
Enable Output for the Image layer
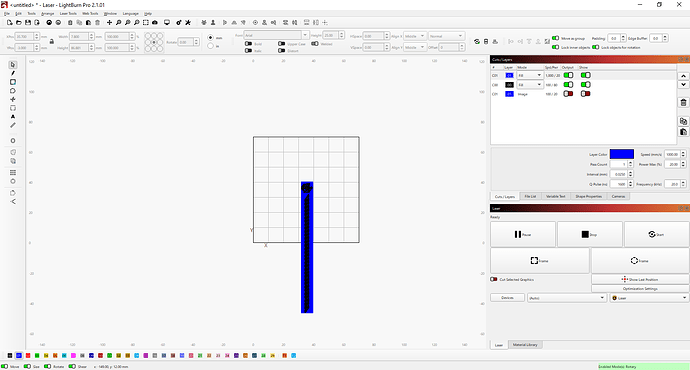(x=568, y=94)
